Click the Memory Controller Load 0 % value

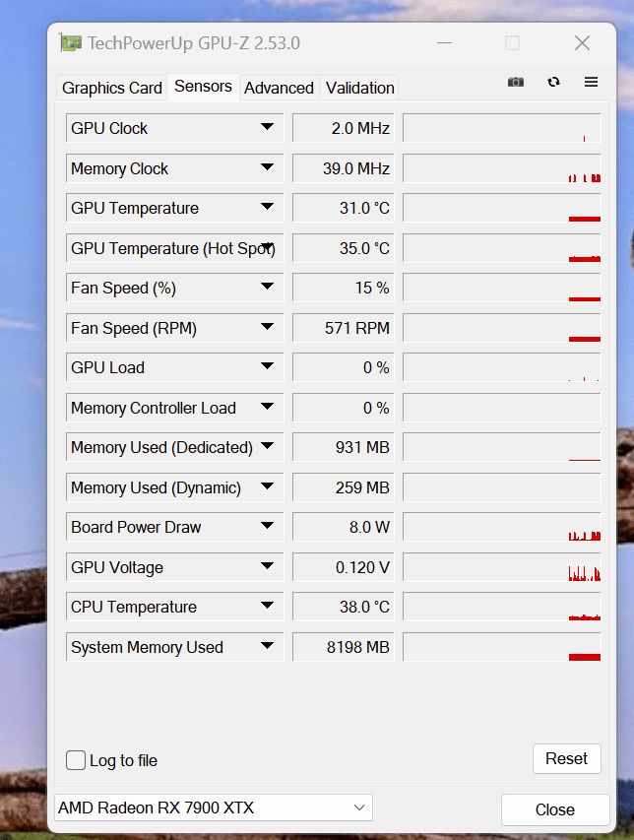tap(344, 408)
